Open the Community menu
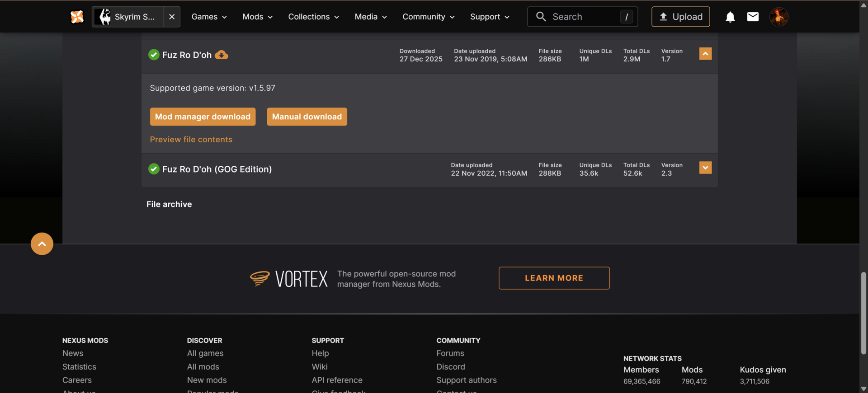Image resolution: width=868 pixels, height=393 pixels. (428, 17)
